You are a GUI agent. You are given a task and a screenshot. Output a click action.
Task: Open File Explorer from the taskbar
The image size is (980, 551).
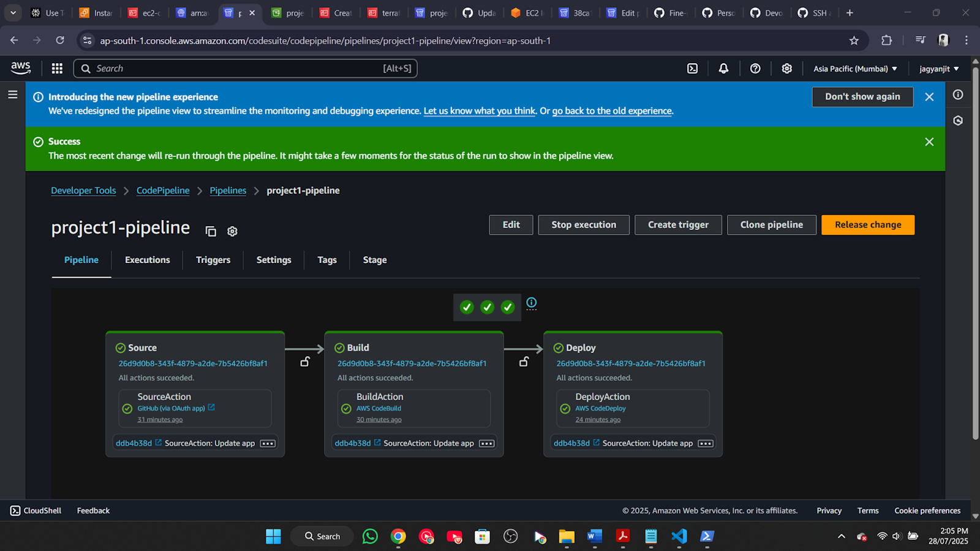point(566,536)
